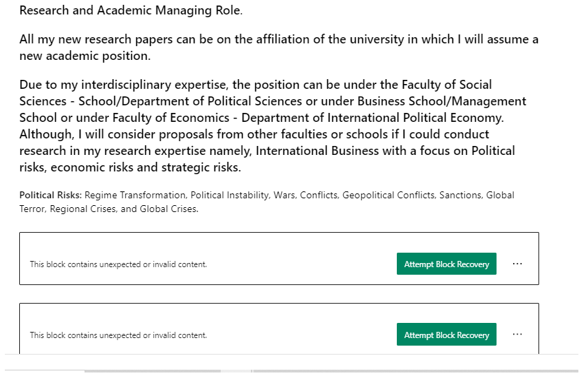Click the 'All my new research papers' paragraph
The image size is (588, 389).
[206, 39]
